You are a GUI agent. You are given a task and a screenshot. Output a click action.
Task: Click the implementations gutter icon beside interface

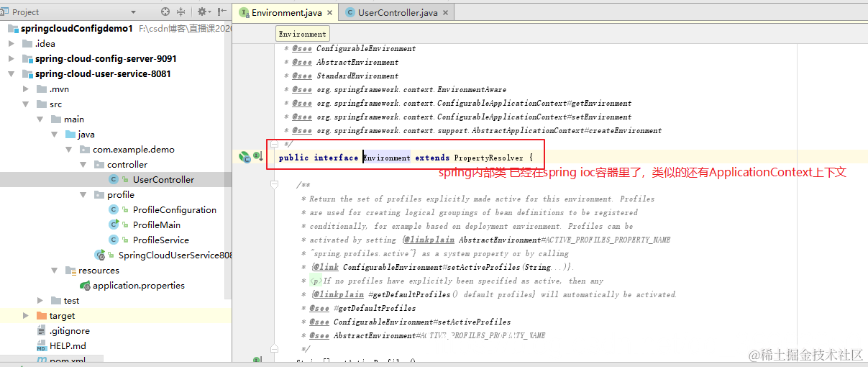(x=259, y=156)
